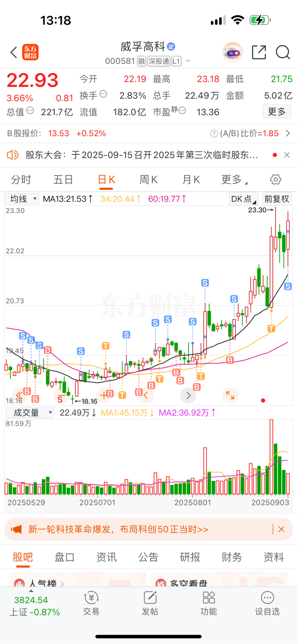
Task: Tap the MA13:21.53 label
Action: (x=68, y=199)
